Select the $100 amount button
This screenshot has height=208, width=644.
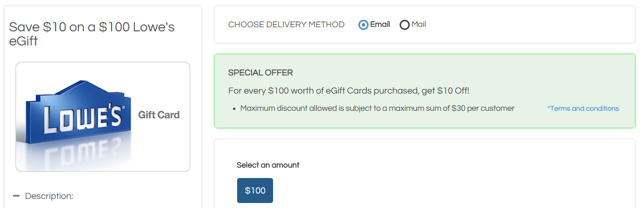tap(255, 190)
